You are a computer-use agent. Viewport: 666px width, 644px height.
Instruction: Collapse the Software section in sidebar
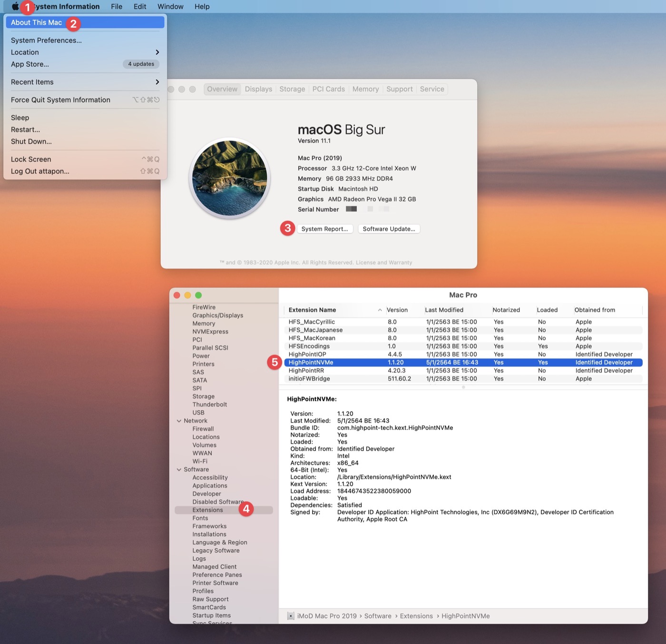[179, 469]
